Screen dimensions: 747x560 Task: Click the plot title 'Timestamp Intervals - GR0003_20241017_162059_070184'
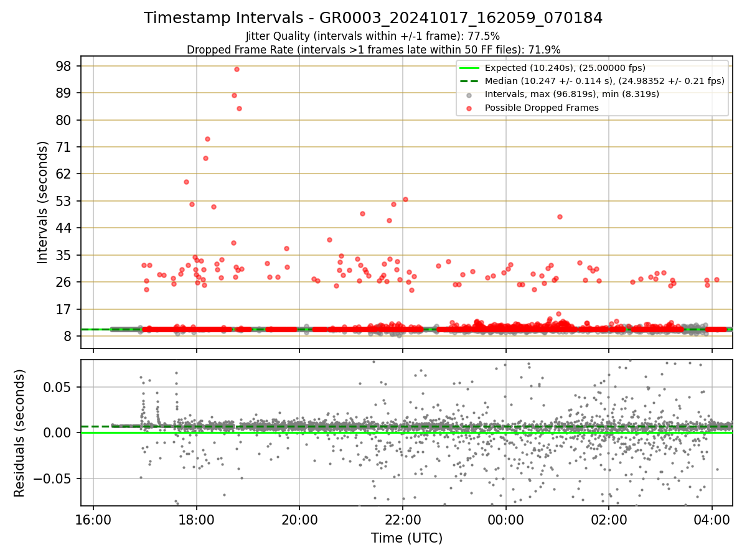pyautogui.click(x=373, y=18)
